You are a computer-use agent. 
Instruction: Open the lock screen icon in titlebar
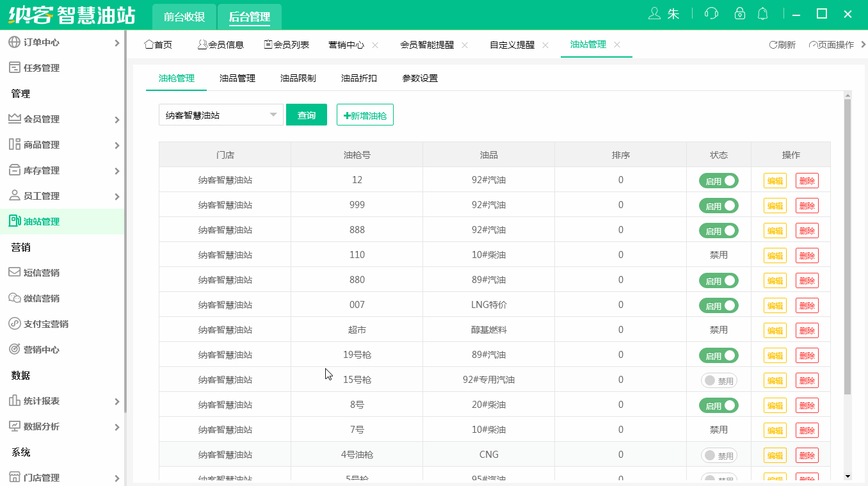pos(740,13)
